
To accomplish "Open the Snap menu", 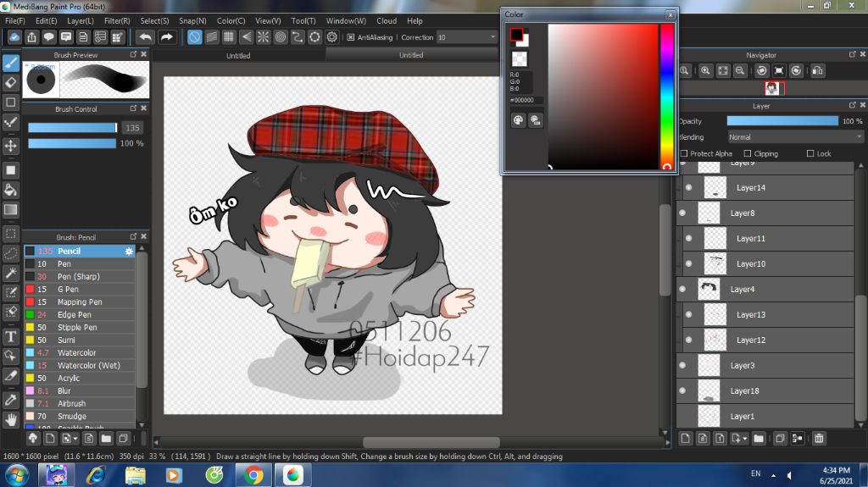I will 192,20.
